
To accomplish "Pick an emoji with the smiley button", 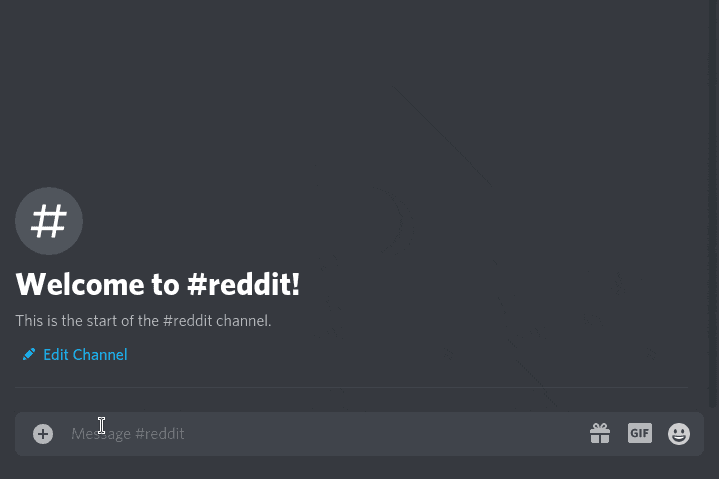I will tap(679, 434).
